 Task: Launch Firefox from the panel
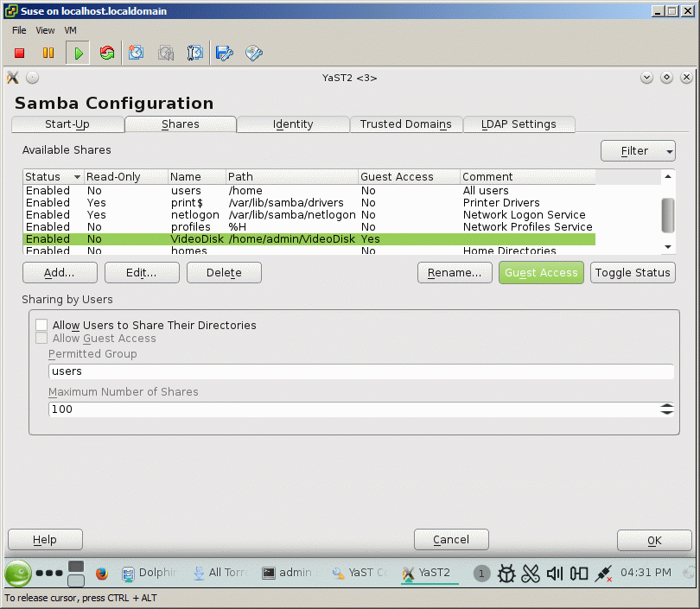pyautogui.click(x=102, y=573)
